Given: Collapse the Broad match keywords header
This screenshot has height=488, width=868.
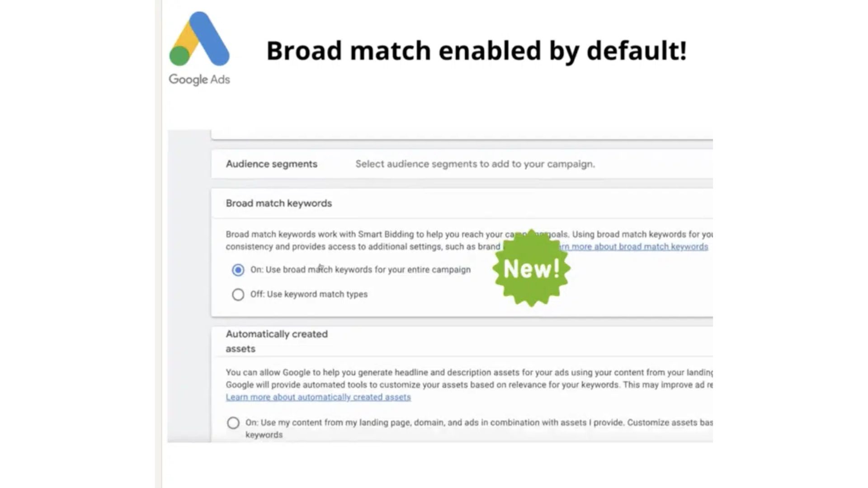Looking at the screenshot, I should pyautogui.click(x=279, y=203).
